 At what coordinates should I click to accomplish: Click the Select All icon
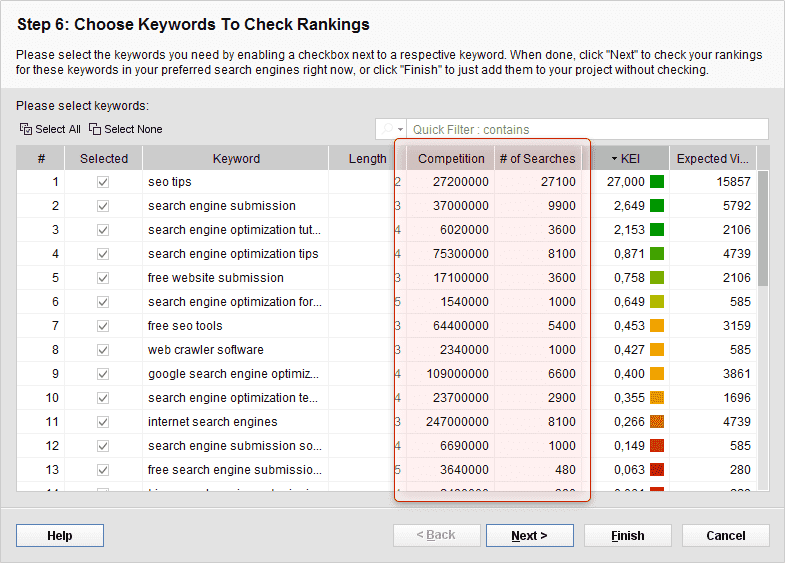click(x=26, y=129)
